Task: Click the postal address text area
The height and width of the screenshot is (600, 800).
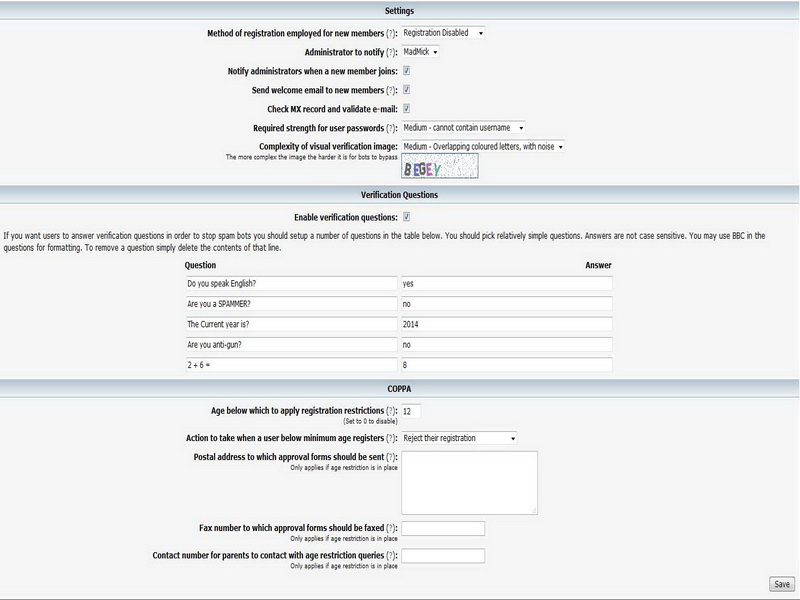Action: pos(469,482)
